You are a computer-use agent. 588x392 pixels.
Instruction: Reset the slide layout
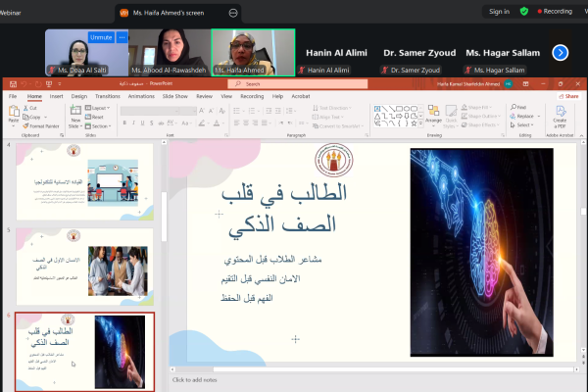pyautogui.click(x=94, y=117)
